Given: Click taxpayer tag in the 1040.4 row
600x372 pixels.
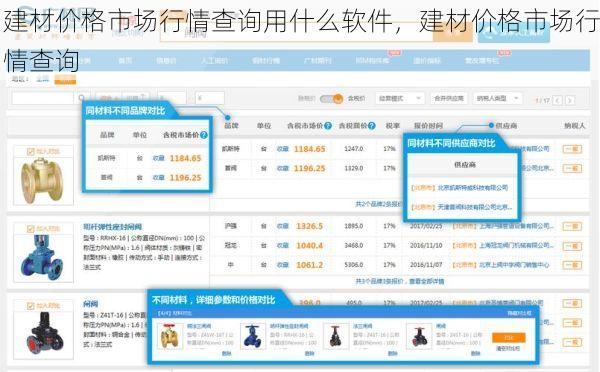Looking at the screenshot, I should pos(572,246).
